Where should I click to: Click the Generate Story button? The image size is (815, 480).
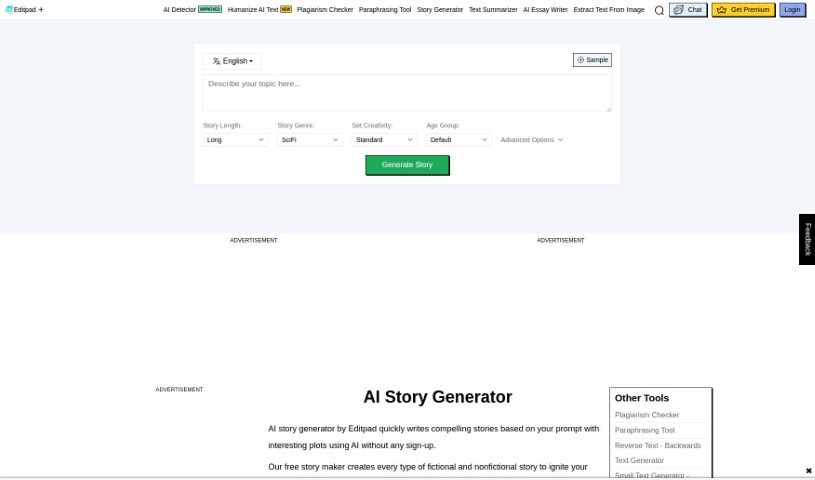[407, 165]
